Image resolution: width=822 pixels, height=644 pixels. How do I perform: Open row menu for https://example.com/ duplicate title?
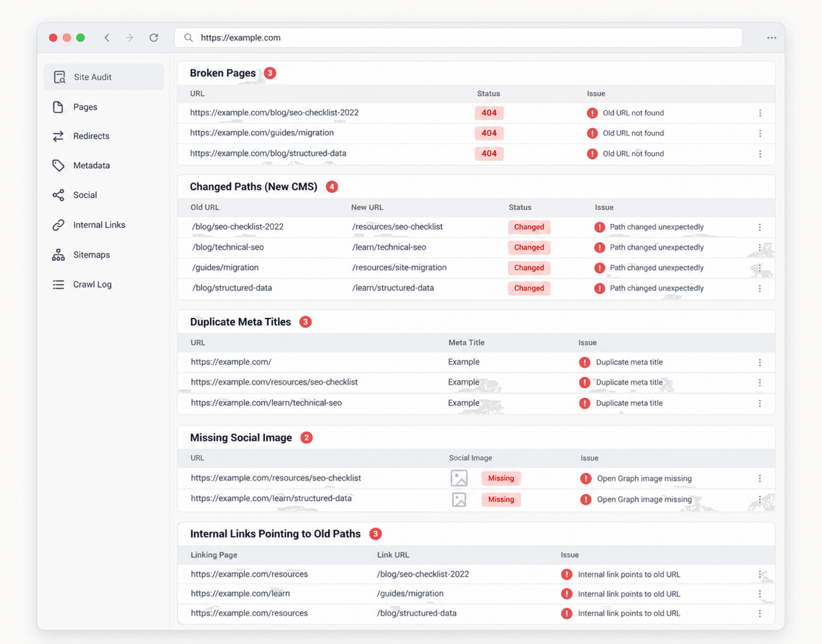point(760,362)
